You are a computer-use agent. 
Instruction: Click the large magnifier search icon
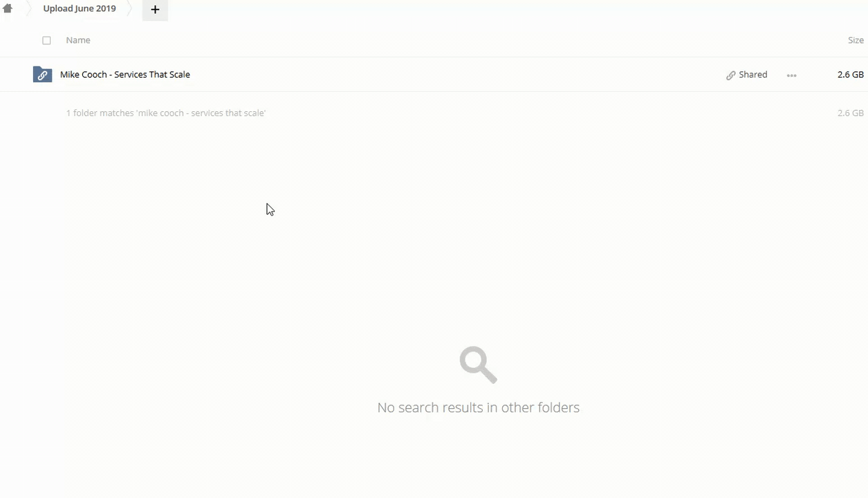click(x=478, y=365)
